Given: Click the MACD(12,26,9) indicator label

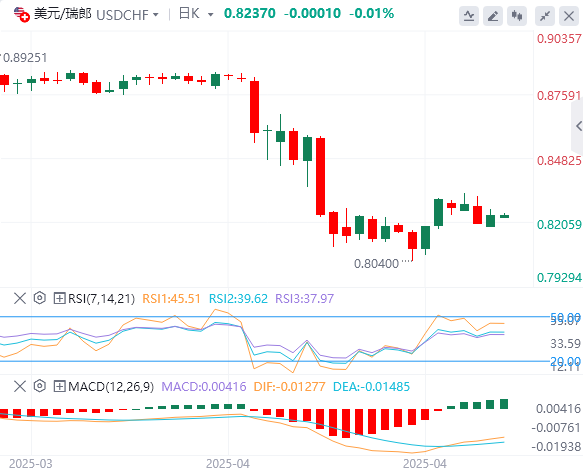Looking at the screenshot, I should coord(111,387).
